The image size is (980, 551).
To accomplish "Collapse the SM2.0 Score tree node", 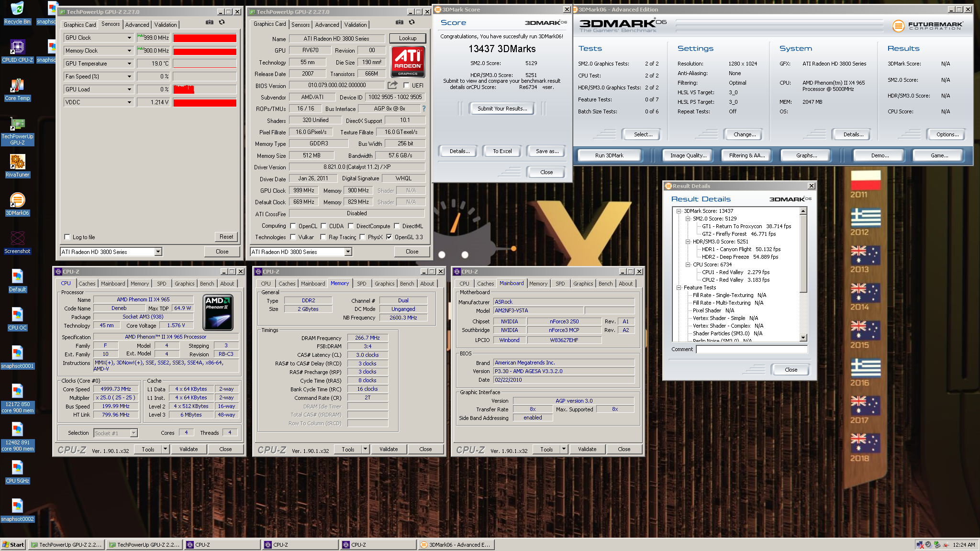I will coord(688,219).
